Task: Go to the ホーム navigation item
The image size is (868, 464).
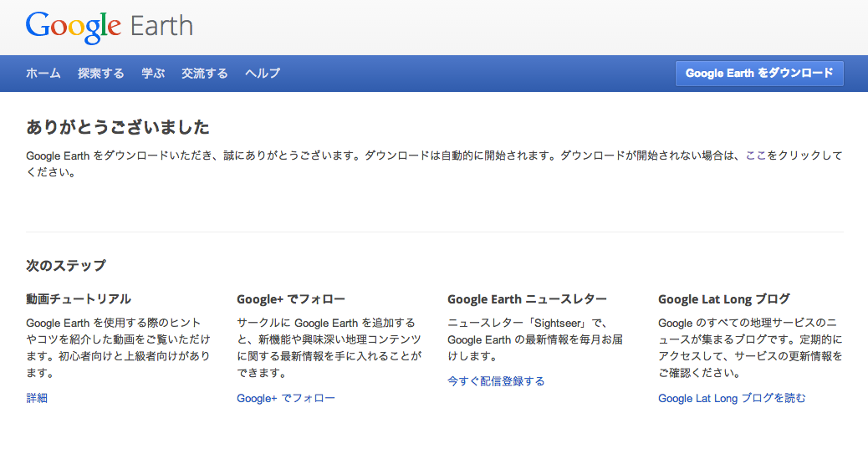Action: (x=43, y=73)
